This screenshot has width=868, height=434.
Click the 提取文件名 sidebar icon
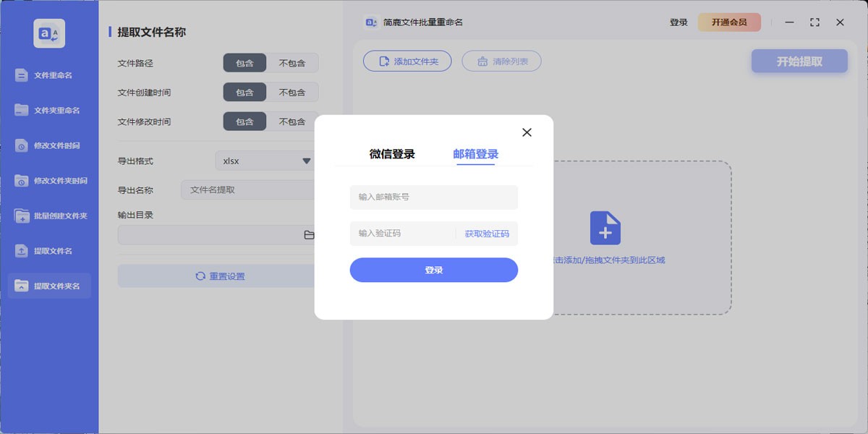[x=22, y=251]
